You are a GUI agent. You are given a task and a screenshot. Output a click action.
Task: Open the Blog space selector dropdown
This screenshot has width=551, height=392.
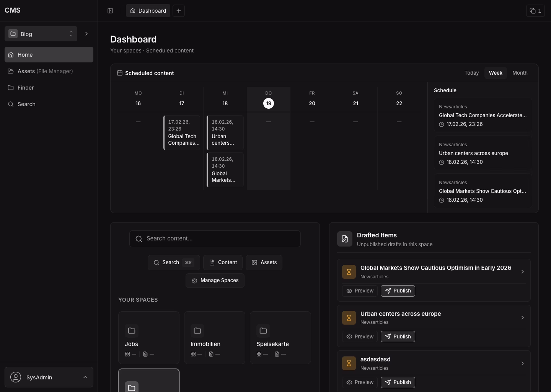tap(41, 34)
